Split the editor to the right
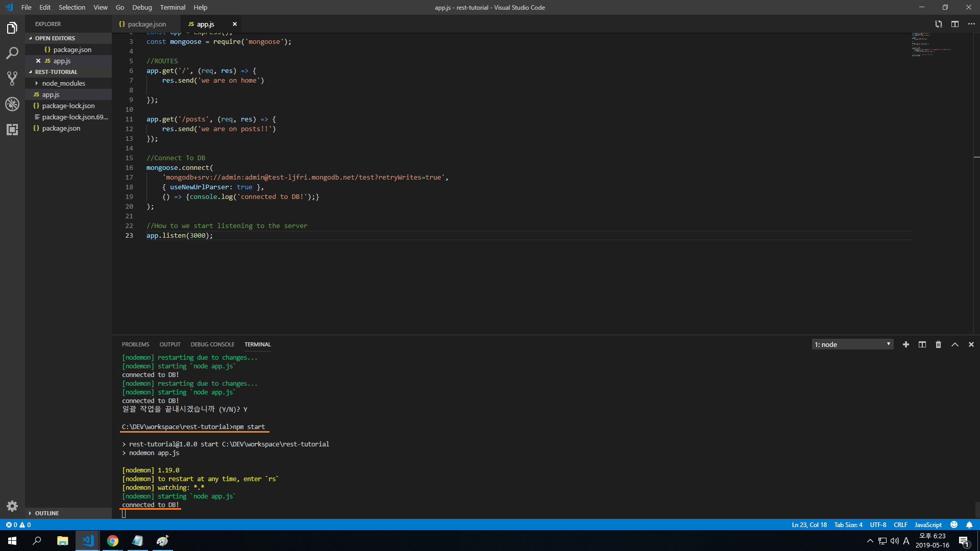The height and width of the screenshot is (551, 980). [955, 24]
